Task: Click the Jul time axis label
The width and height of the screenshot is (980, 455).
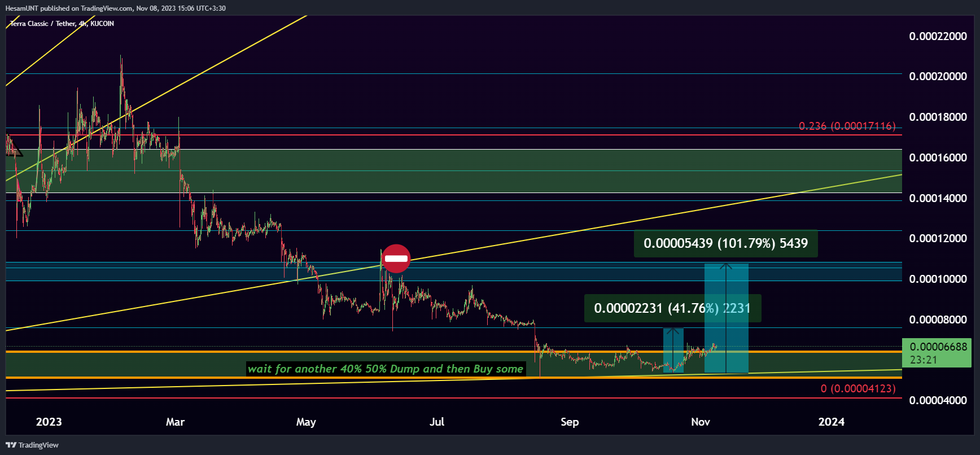Action: (437, 422)
